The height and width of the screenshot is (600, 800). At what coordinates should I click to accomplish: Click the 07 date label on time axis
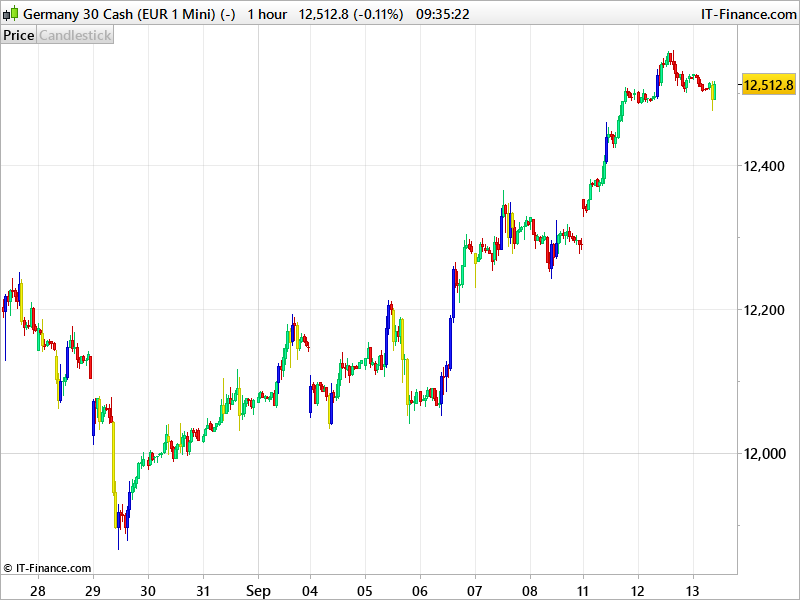point(475,591)
